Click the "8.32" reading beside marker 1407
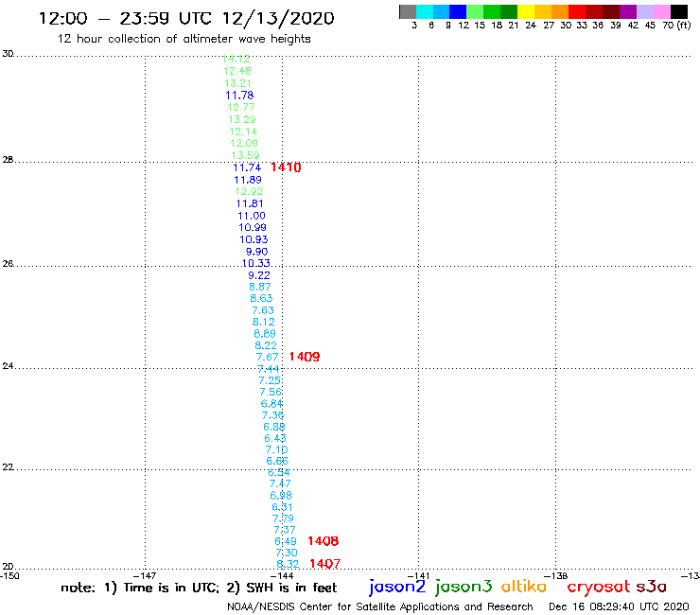700x615 pixels. (288, 564)
